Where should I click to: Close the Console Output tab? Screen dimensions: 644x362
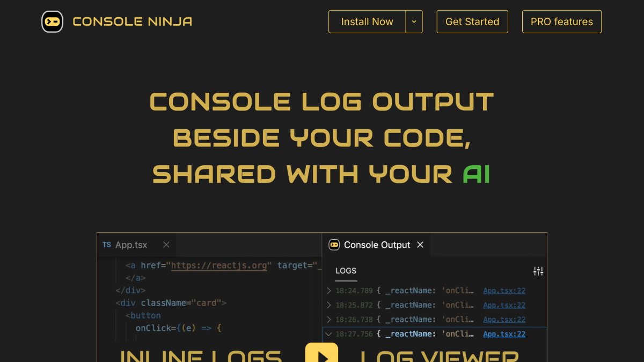tap(420, 245)
